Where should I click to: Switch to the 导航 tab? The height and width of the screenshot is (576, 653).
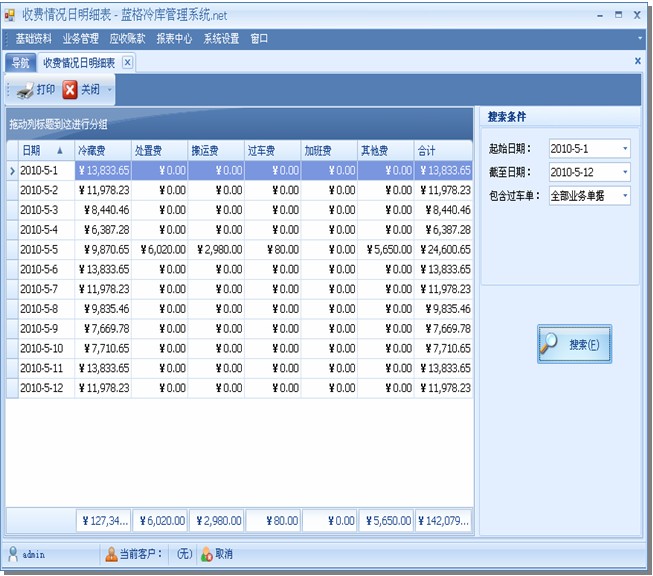[x=20, y=63]
